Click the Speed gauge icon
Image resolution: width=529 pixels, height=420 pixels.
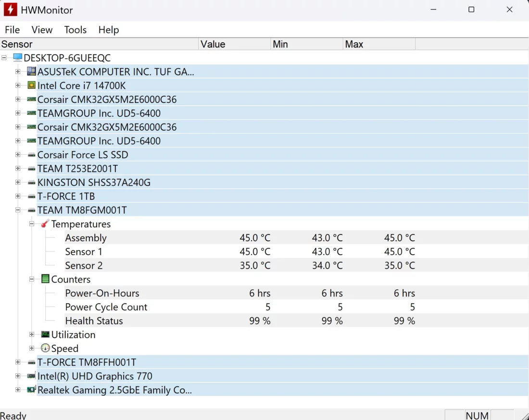point(45,348)
